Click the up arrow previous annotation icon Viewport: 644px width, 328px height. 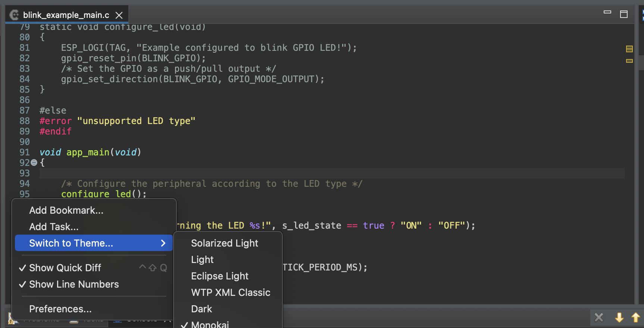(x=636, y=318)
